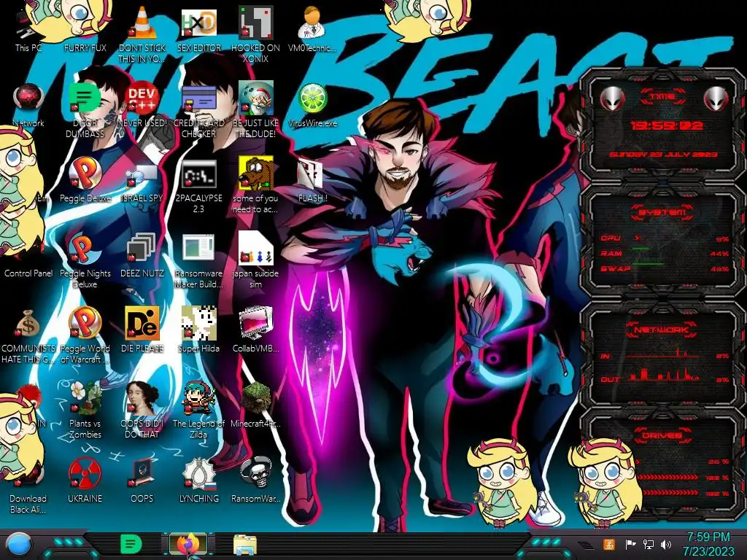This screenshot has height=560, width=747.
Task: Open the 2PACALYPSE 2.3 console icon
Action: click(198, 174)
